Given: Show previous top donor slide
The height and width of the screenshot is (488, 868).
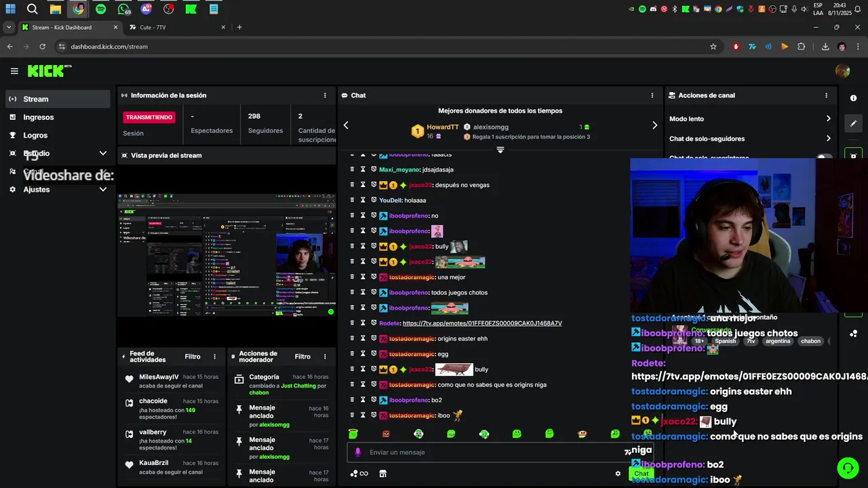Looking at the screenshot, I should click(x=346, y=125).
